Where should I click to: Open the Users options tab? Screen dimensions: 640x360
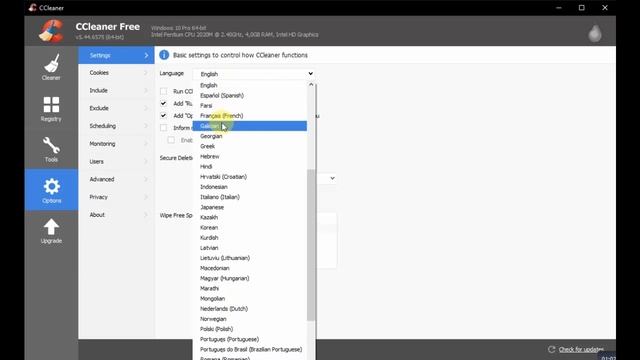click(x=116, y=162)
